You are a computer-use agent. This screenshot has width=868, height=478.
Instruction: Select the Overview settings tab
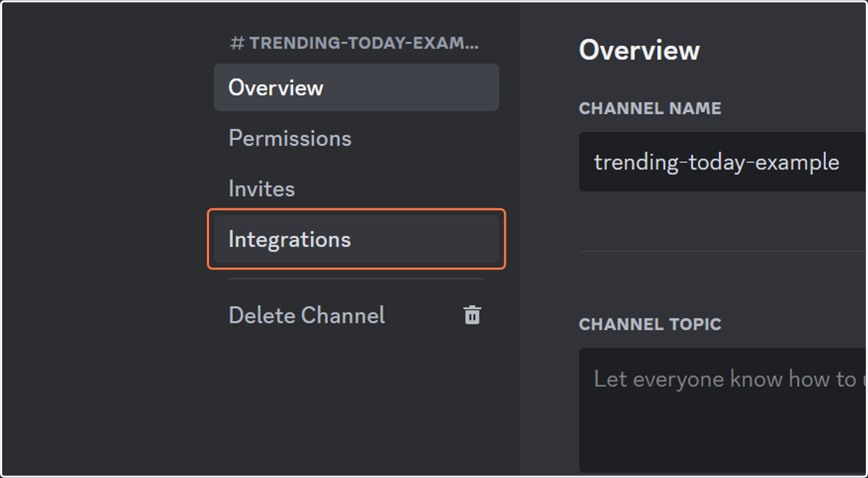(356, 88)
